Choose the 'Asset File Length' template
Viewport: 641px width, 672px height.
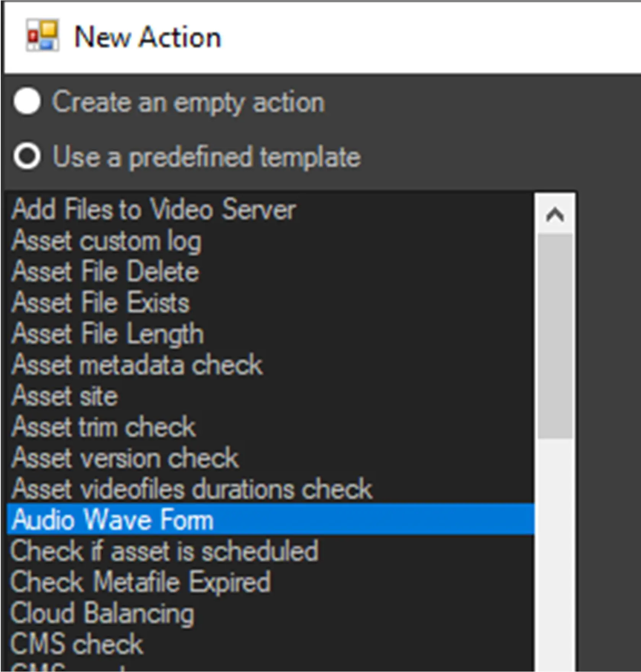point(108,334)
